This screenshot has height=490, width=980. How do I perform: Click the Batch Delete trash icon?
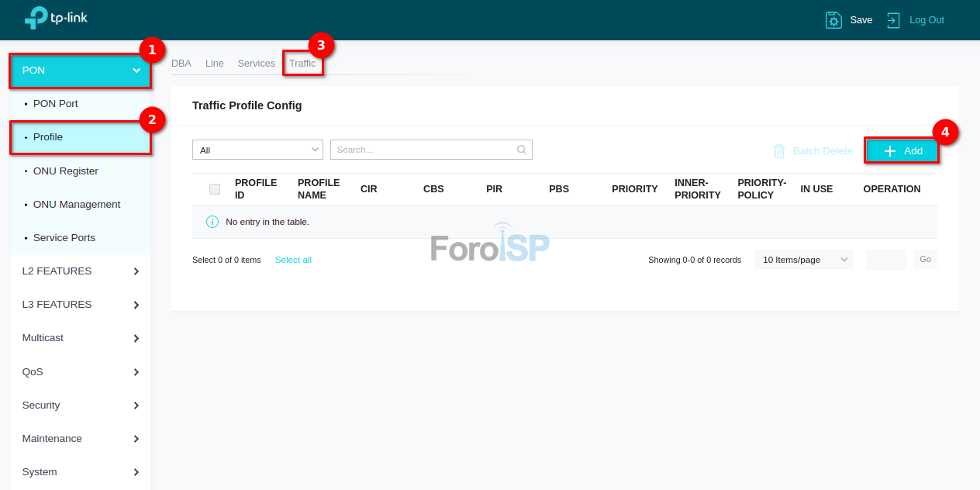point(779,151)
